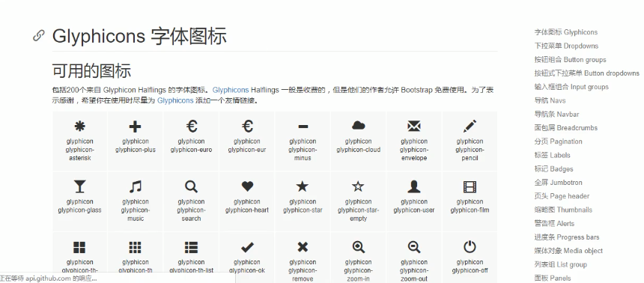Open the second Glyphicons link before 添加
Viewport: 644px width, 283px height.
[175, 100]
